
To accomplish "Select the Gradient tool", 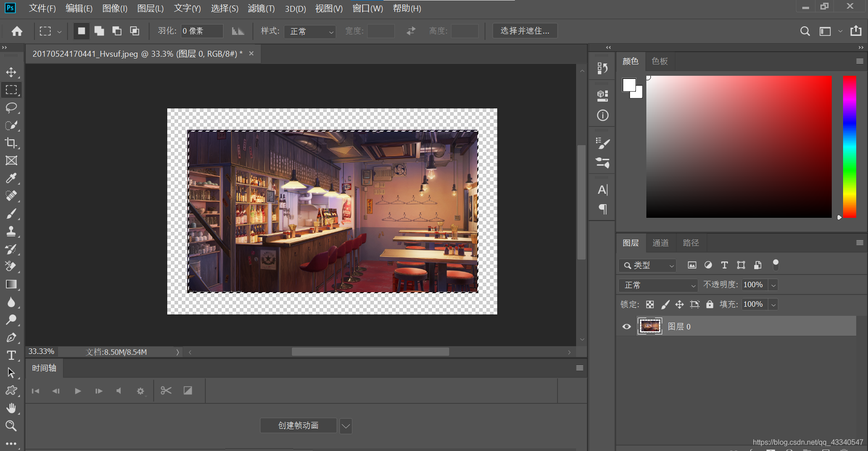I will pyautogui.click(x=11, y=284).
